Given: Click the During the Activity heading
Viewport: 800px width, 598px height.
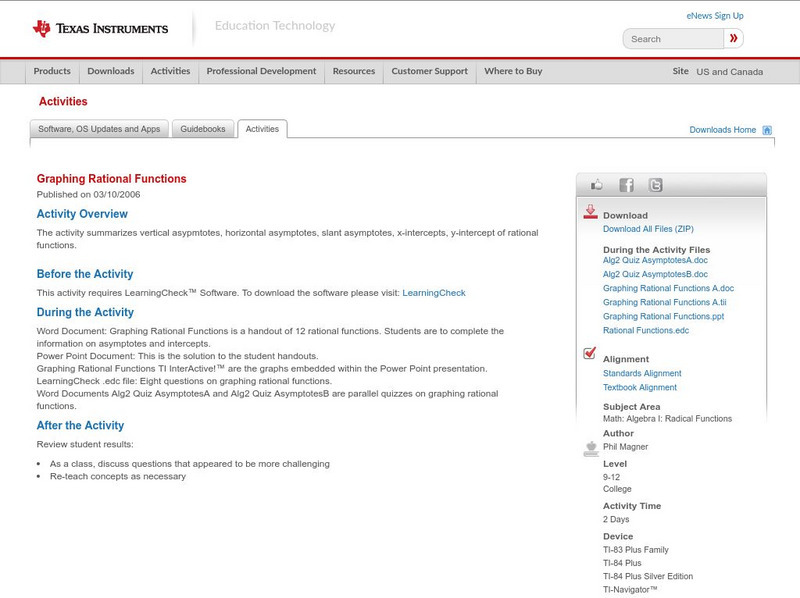Looking at the screenshot, I should click(85, 312).
